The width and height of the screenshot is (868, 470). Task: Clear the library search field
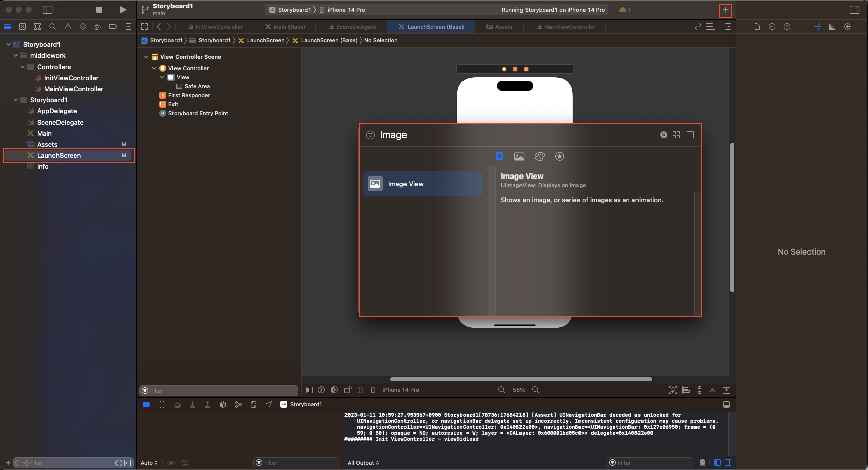point(664,135)
